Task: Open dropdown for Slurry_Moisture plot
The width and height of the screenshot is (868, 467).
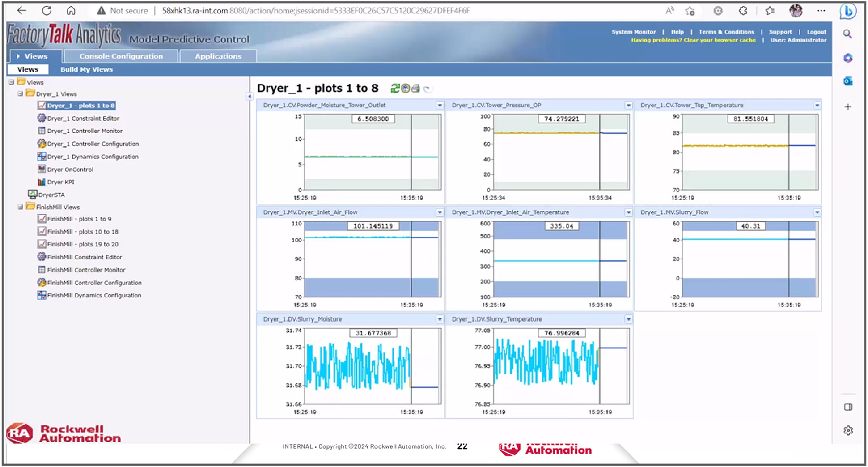Action: click(x=440, y=319)
